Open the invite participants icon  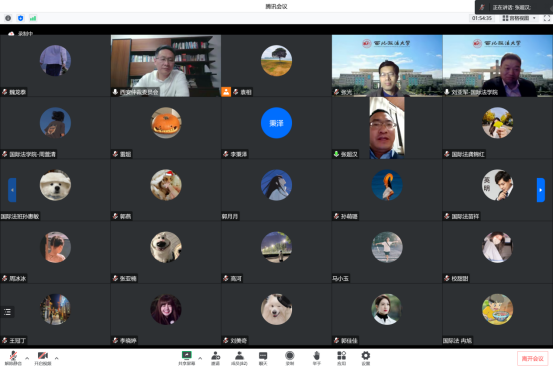point(215,358)
